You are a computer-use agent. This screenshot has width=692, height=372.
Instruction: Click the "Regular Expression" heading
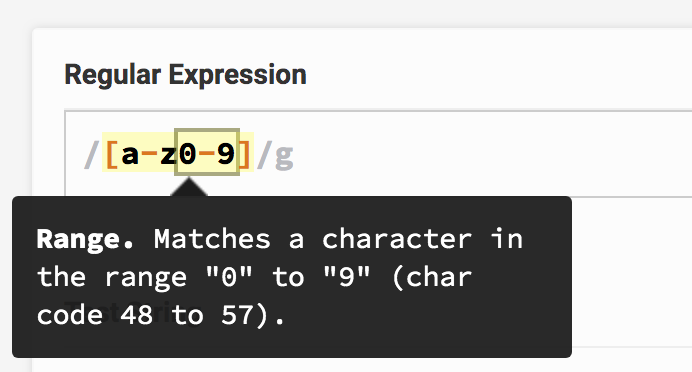(x=185, y=75)
